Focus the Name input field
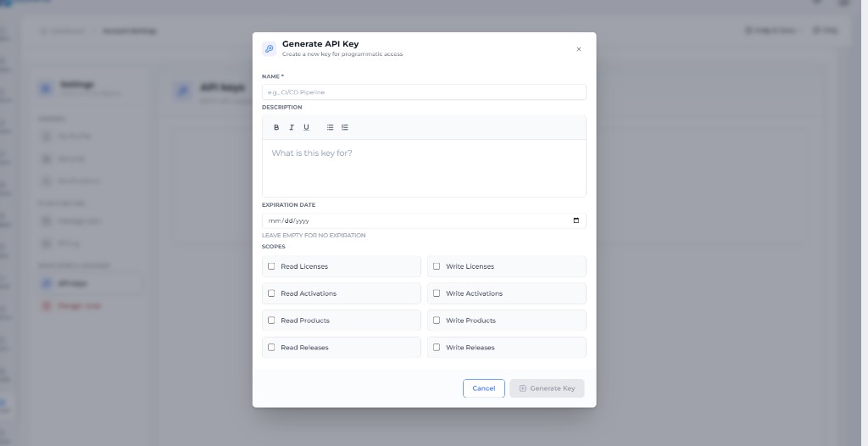This screenshot has width=868, height=446. (424, 92)
